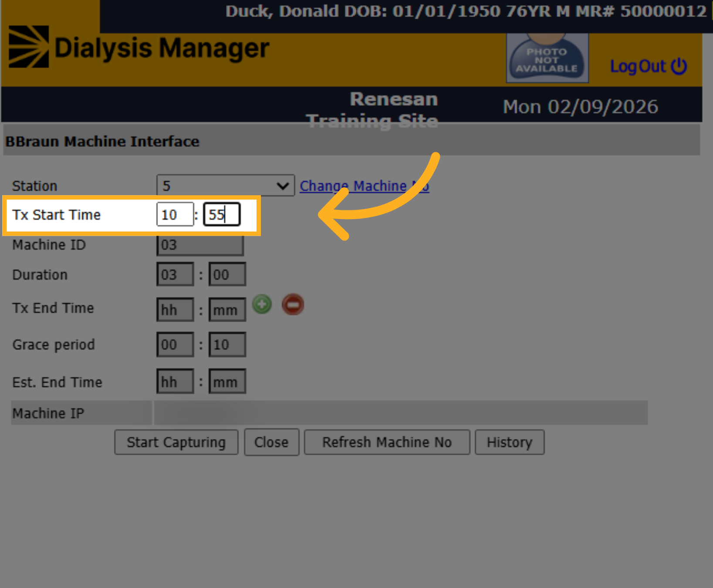Open the patient photo placeholder
The height and width of the screenshot is (588, 713).
pos(547,57)
